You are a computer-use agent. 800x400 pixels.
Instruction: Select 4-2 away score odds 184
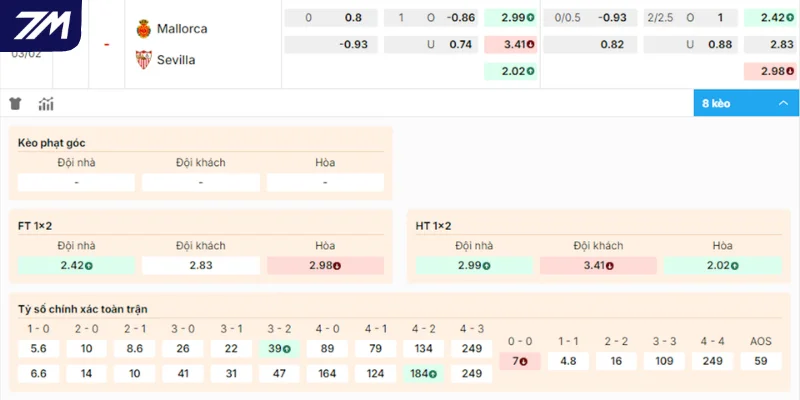click(x=426, y=374)
